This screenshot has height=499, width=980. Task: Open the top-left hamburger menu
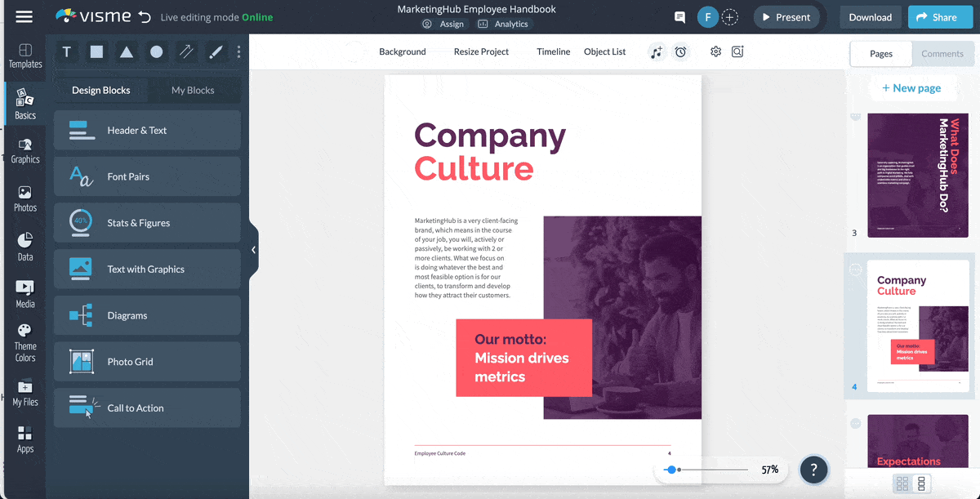click(x=23, y=15)
